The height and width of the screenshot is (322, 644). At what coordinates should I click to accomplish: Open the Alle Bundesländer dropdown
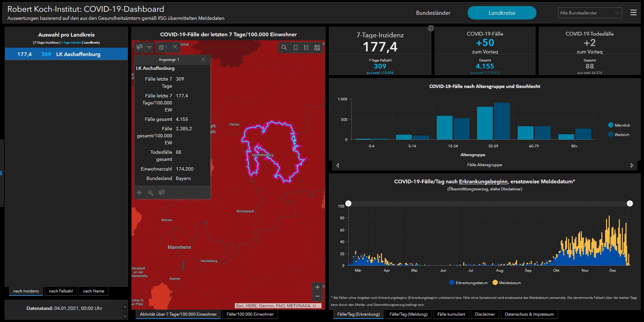coord(590,13)
